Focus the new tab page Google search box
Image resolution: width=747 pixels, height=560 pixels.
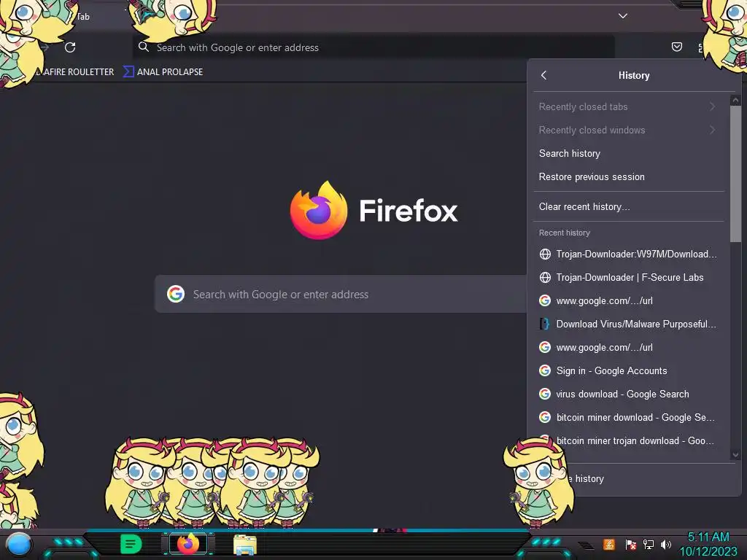(341, 294)
